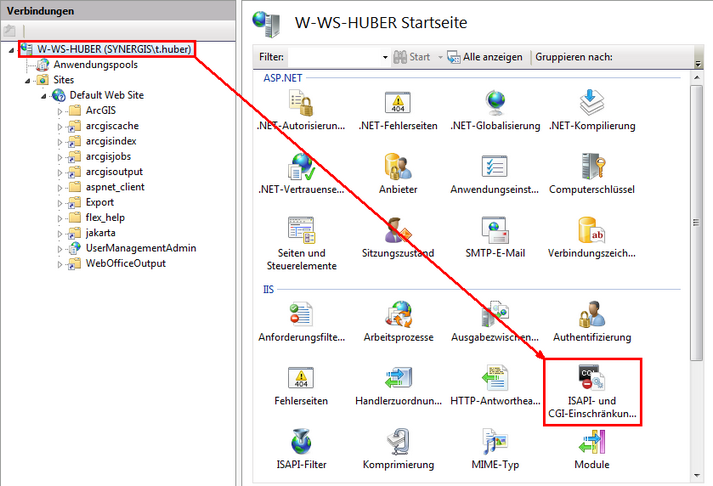Expand the arcgiscache node
This screenshot has height=486, width=713.
point(60,126)
